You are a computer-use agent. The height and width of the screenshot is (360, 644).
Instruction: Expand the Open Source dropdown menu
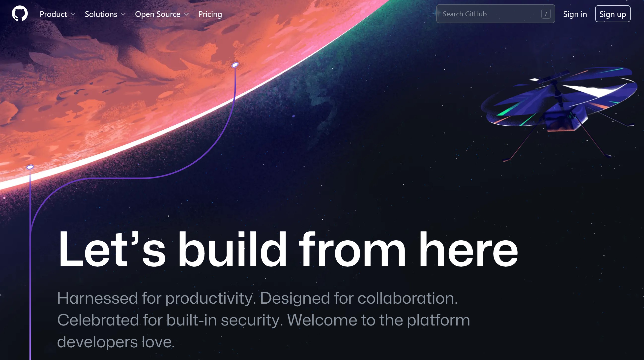coord(162,14)
